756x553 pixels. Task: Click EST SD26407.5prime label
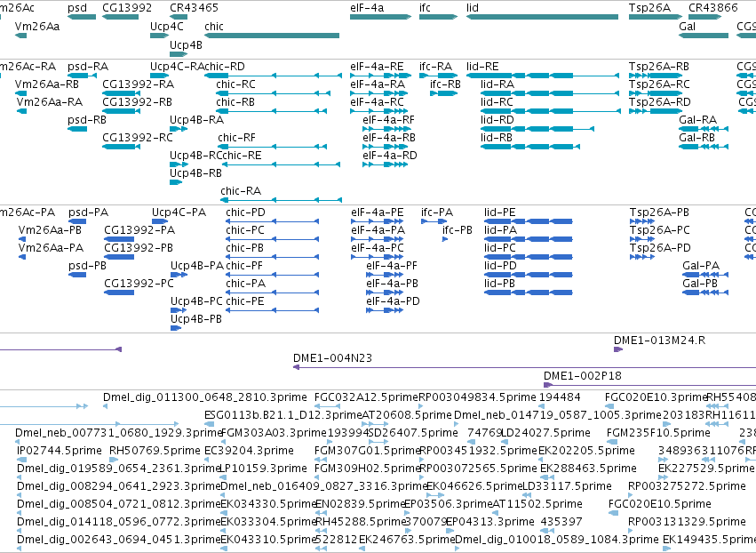pos(413,433)
